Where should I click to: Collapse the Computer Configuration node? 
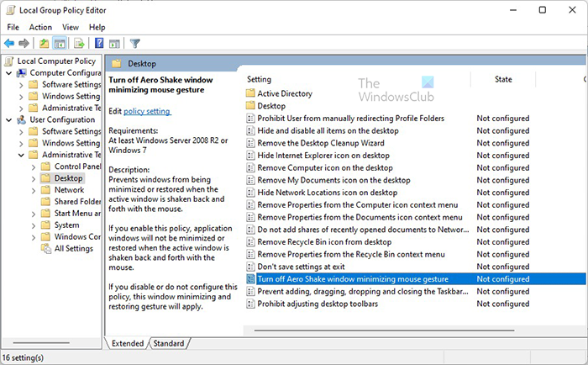[x=8, y=73]
